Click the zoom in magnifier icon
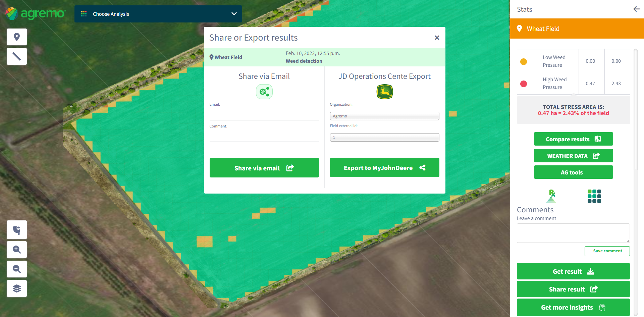The height and width of the screenshot is (317, 644). (17, 250)
